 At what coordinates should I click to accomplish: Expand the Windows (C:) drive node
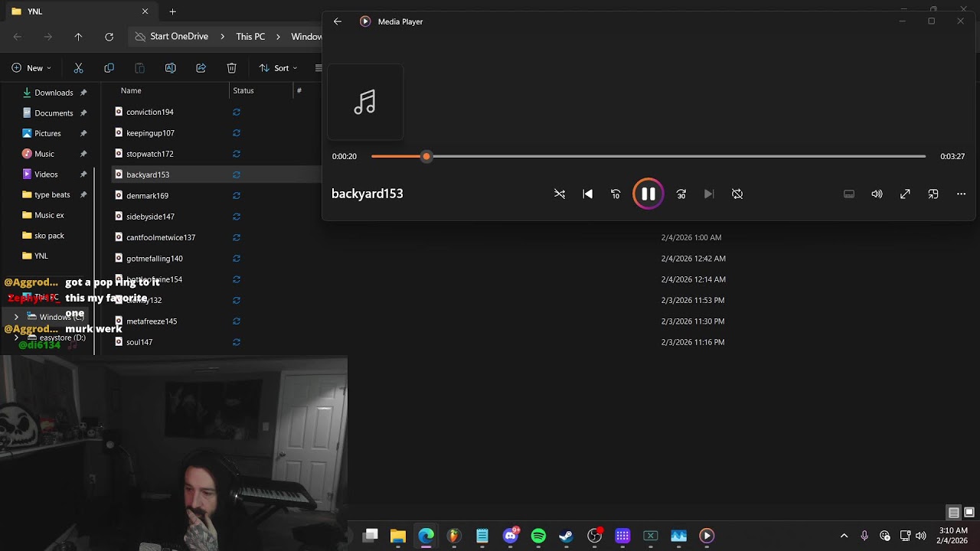click(x=16, y=317)
